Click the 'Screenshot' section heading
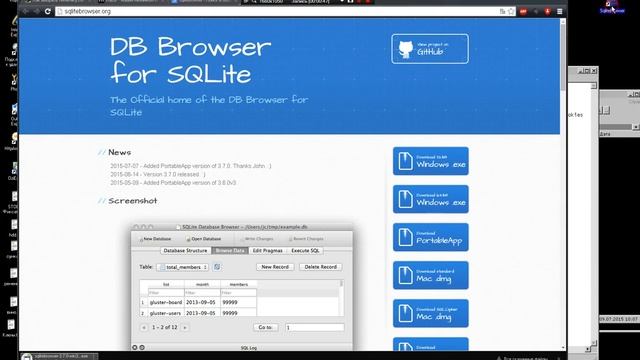The height and width of the screenshot is (360, 640). [133, 201]
